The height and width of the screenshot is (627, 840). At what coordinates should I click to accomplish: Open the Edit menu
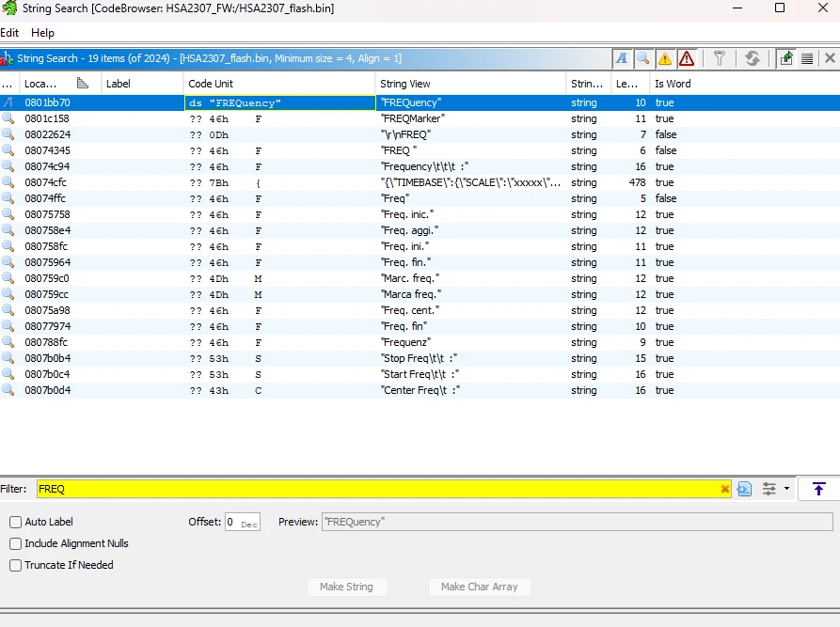tap(9, 33)
